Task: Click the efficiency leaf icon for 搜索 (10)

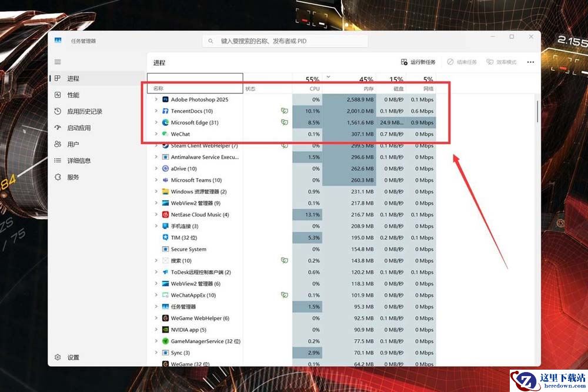Action: 285,260
